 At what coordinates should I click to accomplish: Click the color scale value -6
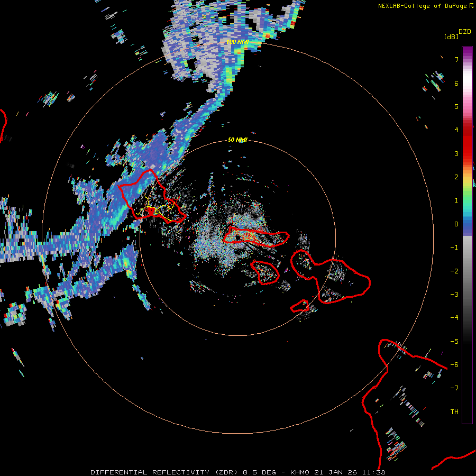tap(454, 365)
